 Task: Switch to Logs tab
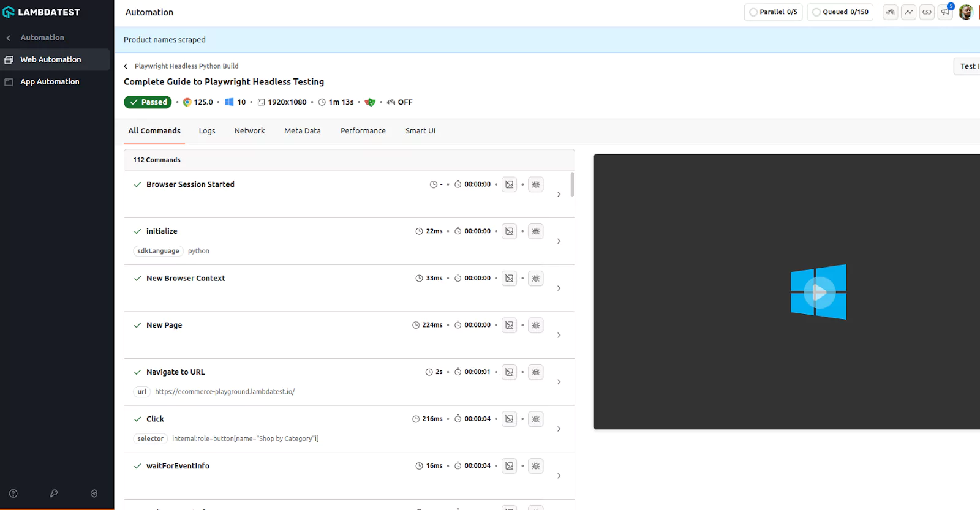point(207,131)
